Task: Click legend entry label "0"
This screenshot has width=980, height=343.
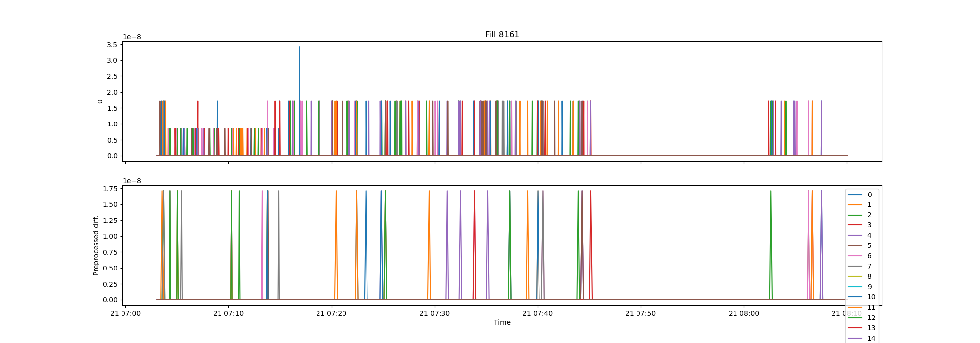Action: [x=870, y=195]
